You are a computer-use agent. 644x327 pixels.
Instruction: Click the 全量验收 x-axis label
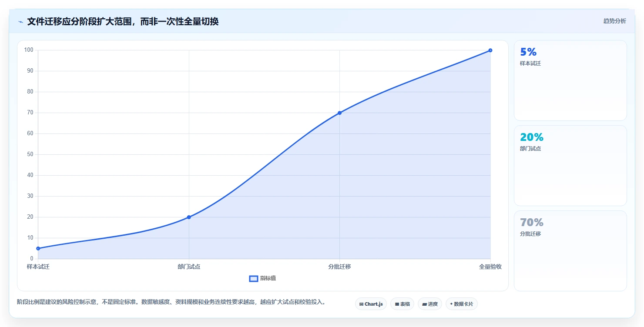[490, 267]
